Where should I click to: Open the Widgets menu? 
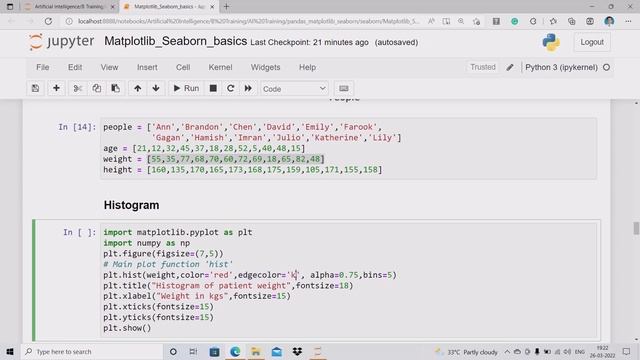(265, 67)
